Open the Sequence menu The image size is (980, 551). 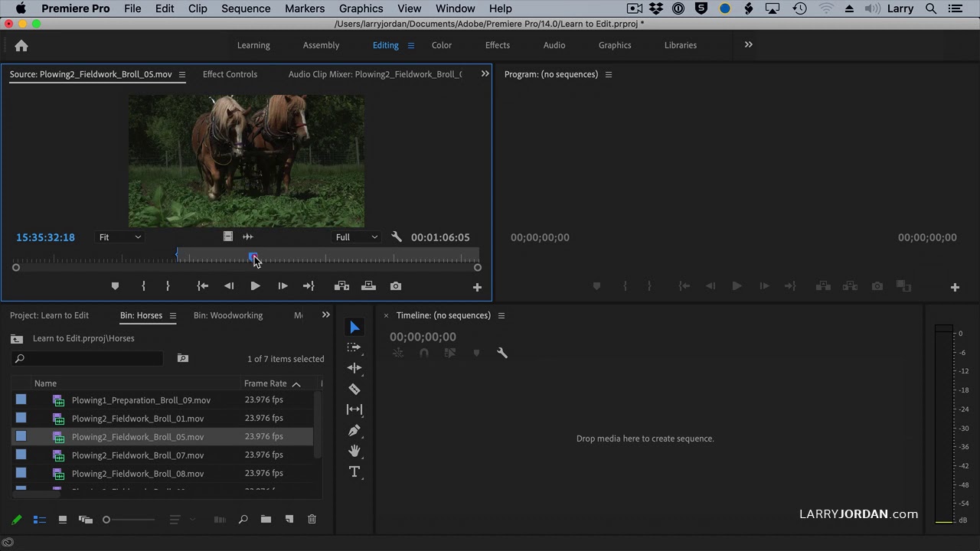pos(246,8)
